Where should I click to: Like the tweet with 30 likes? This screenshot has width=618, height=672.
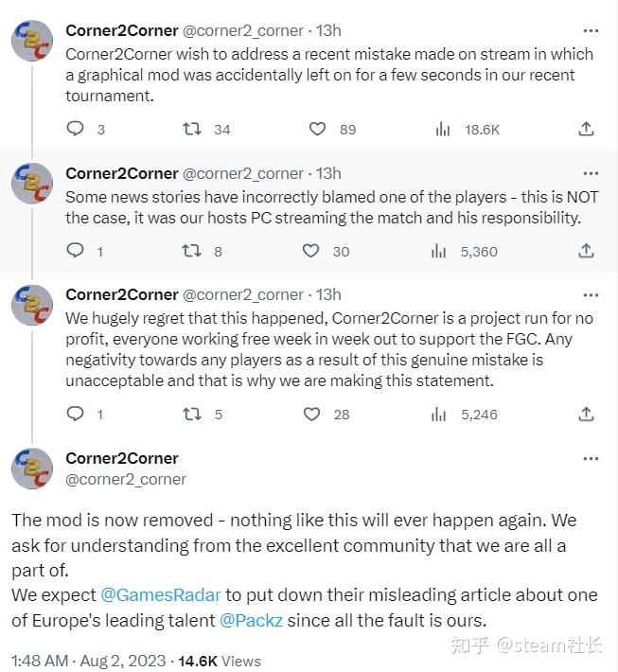pyautogui.click(x=310, y=251)
